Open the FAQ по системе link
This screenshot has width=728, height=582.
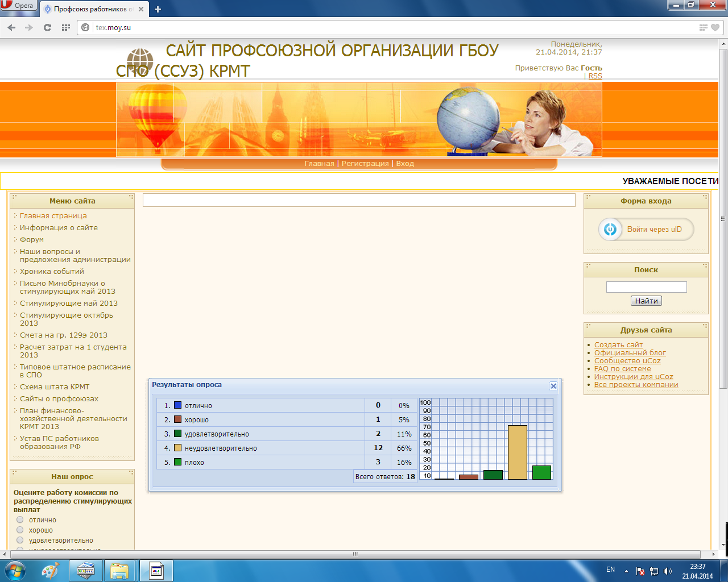click(623, 369)
